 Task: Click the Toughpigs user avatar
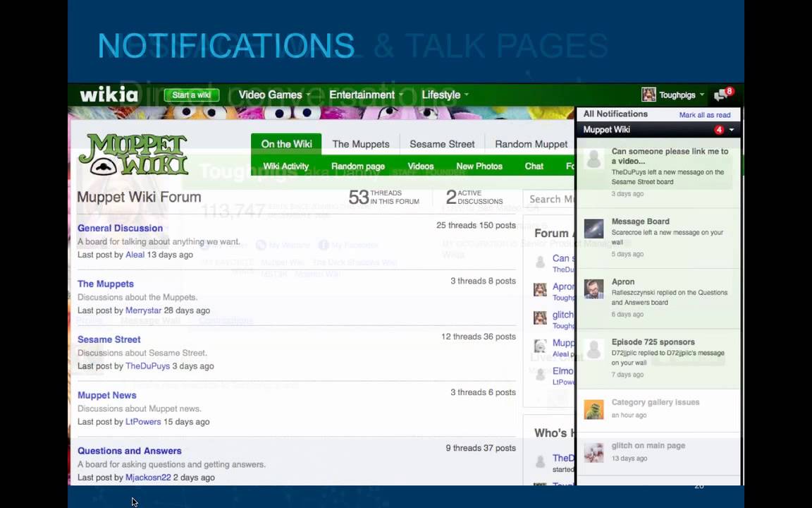pos(648,95)
